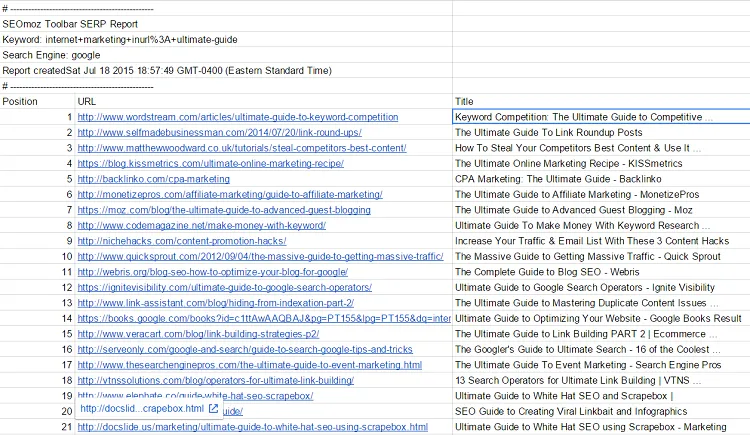Click the books.google.com result link
This screenshot has height=435, width=750.
click(x=264, y=319)
